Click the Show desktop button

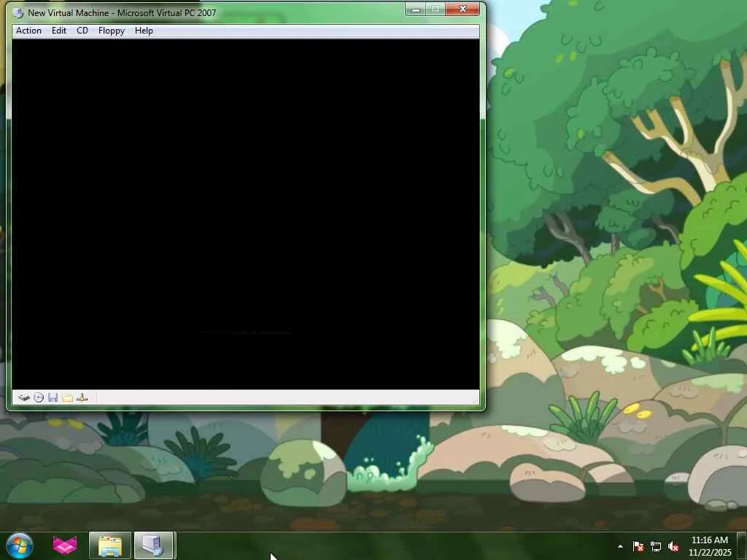click(741, 545)
